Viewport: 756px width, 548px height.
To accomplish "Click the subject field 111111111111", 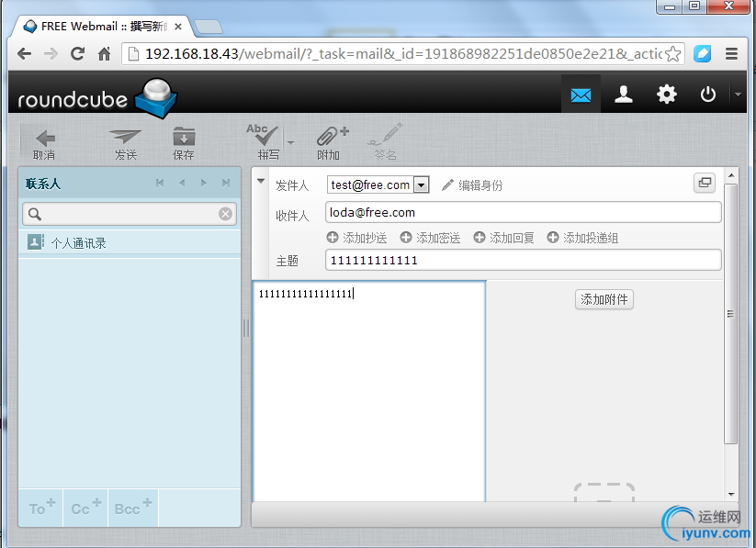I will 523,261.
